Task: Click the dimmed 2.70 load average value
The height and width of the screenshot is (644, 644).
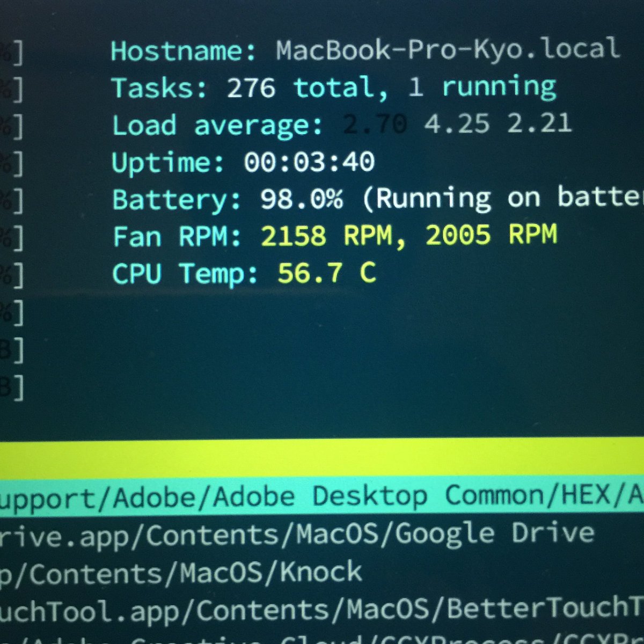Action: click(x=374, y=125)
